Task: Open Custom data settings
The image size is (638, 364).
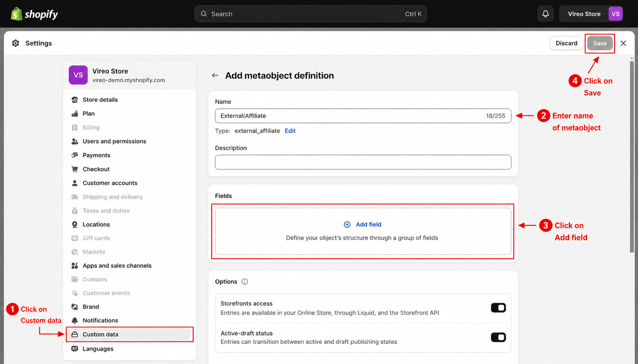Action: 130,335
